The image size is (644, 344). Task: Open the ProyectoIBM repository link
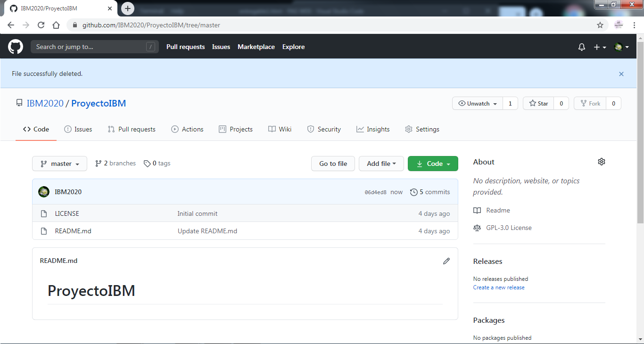point(99,103)
